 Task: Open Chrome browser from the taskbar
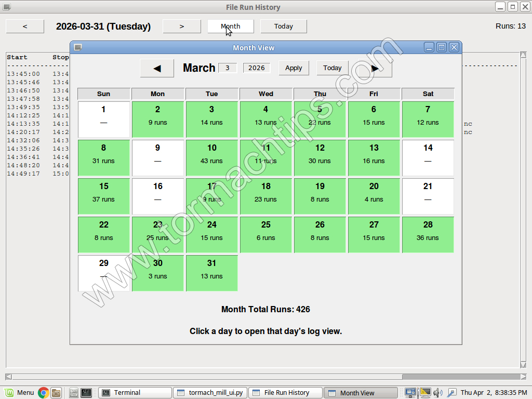pos(44,393)
